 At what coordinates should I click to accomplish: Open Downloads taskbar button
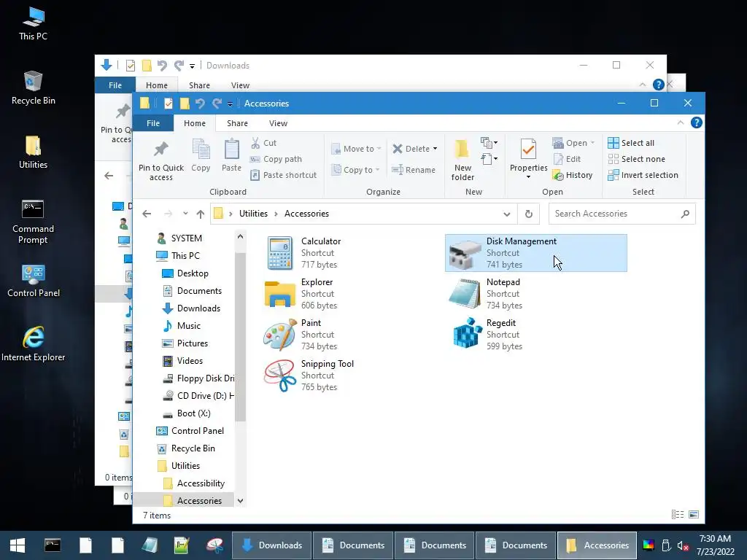271,545
